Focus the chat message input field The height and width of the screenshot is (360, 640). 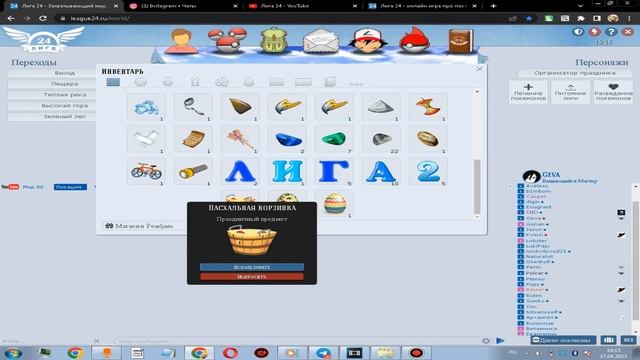[297, 340]
